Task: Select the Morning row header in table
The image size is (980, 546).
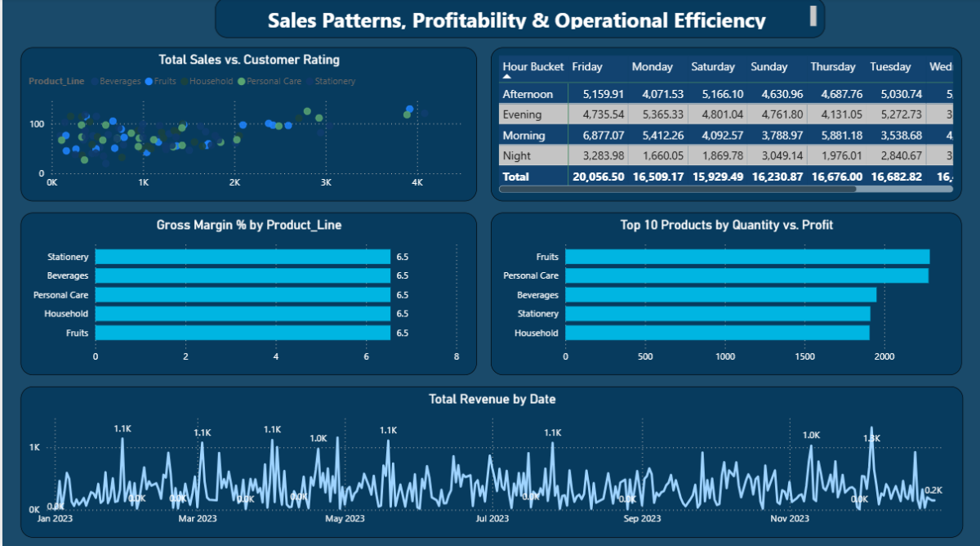Action: pyautogui.click(x=524, y=135)
